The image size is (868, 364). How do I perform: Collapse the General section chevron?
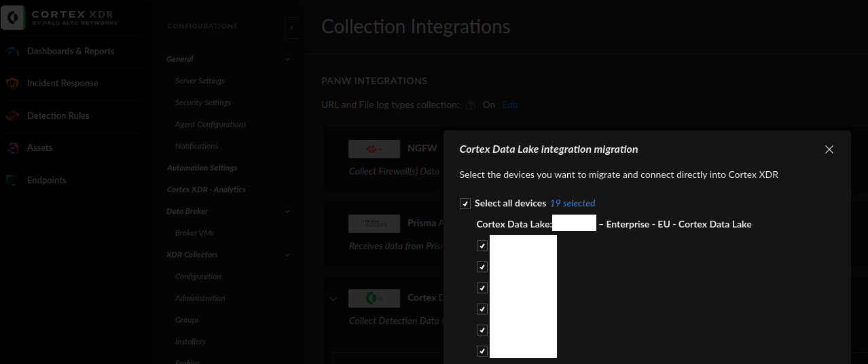287,60
